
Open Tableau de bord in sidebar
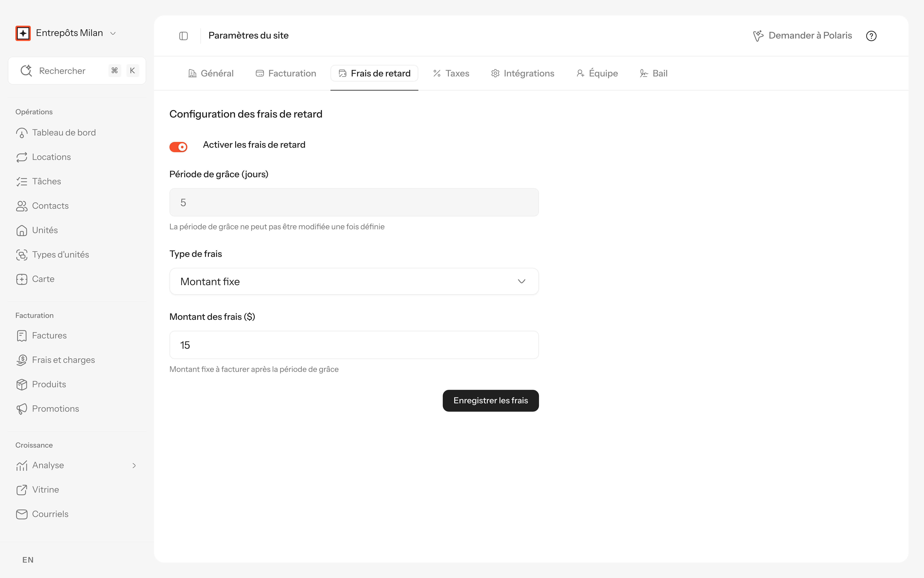tap(64, 133)
